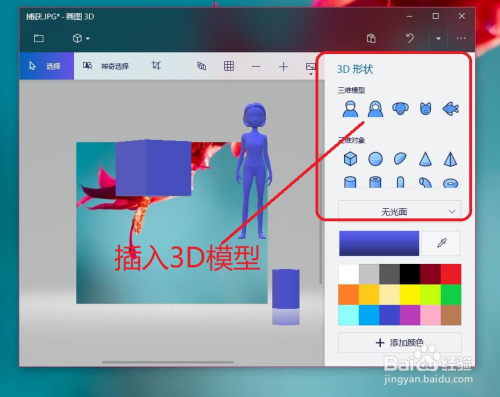Choose the gold color swatch

tap(369, 295)
